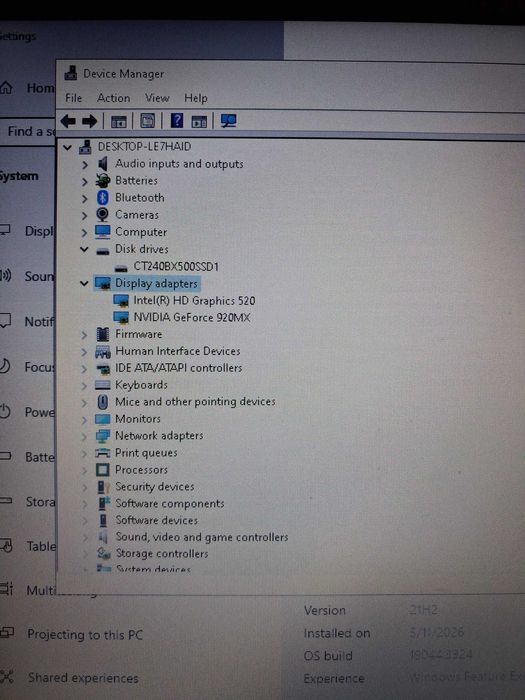This screenshot has width=525, height=700.
Task: Click the Bluetooth category icon
Action: [103, 197]
